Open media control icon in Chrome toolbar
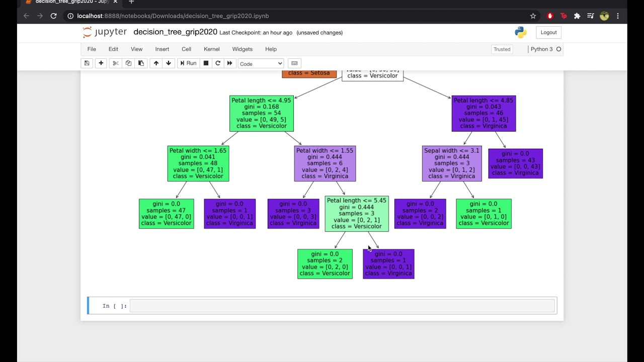The width and height of the screenshot is (644, 362). click(x=591, y=16)
